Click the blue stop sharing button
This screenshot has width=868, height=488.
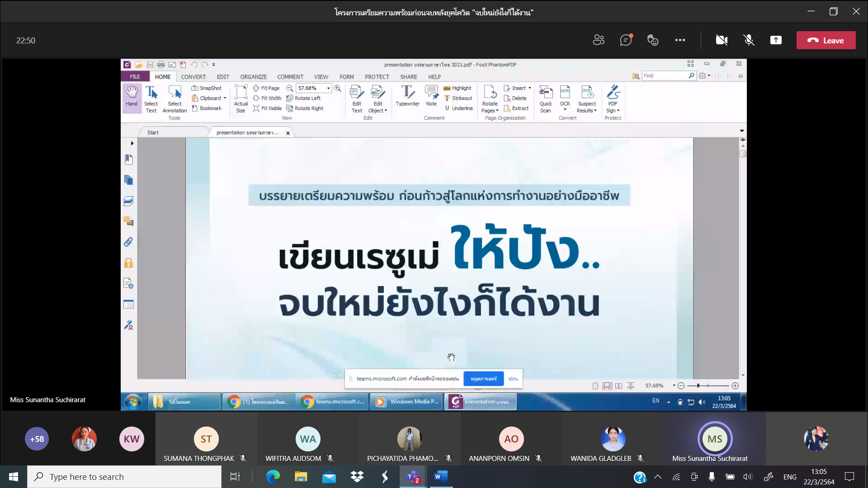(483, 379)
